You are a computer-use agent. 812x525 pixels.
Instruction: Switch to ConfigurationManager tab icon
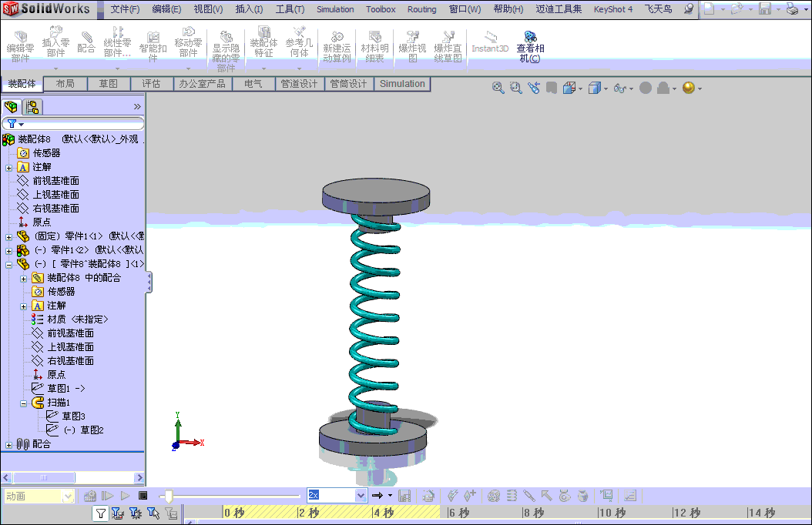(x=32, y=107)
